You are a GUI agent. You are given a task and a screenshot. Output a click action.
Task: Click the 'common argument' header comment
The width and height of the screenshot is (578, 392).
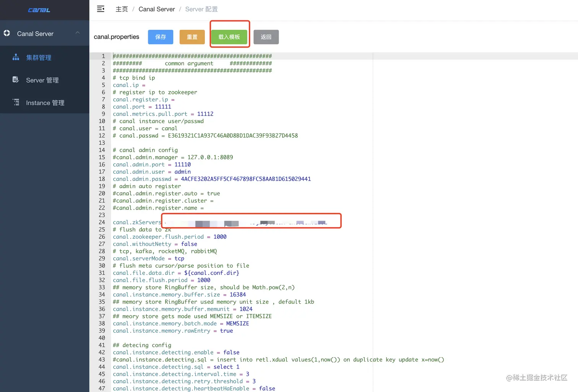coord(189,63)
